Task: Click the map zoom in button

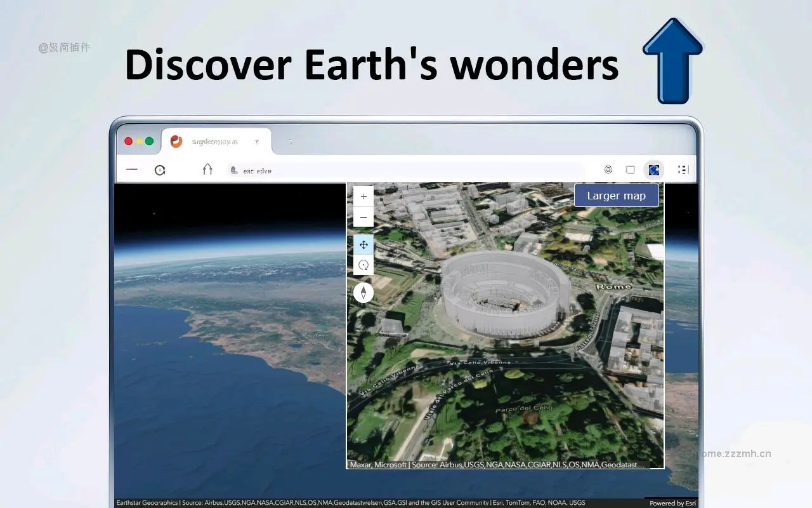Action: (363, 196)
